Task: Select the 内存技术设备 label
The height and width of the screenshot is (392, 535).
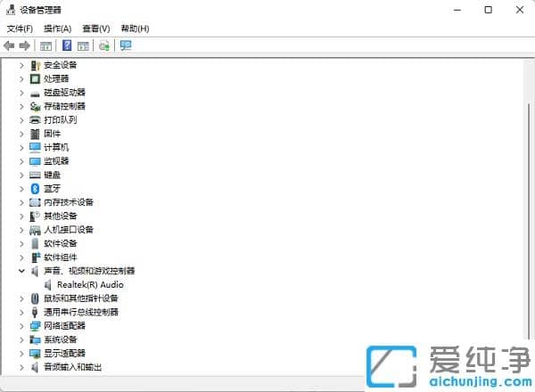Action: [69, 202]
